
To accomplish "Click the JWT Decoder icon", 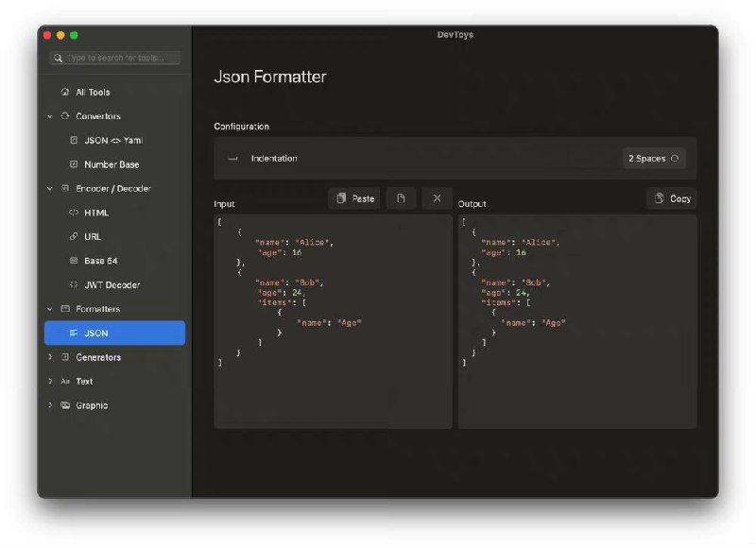I will [74, 284].
